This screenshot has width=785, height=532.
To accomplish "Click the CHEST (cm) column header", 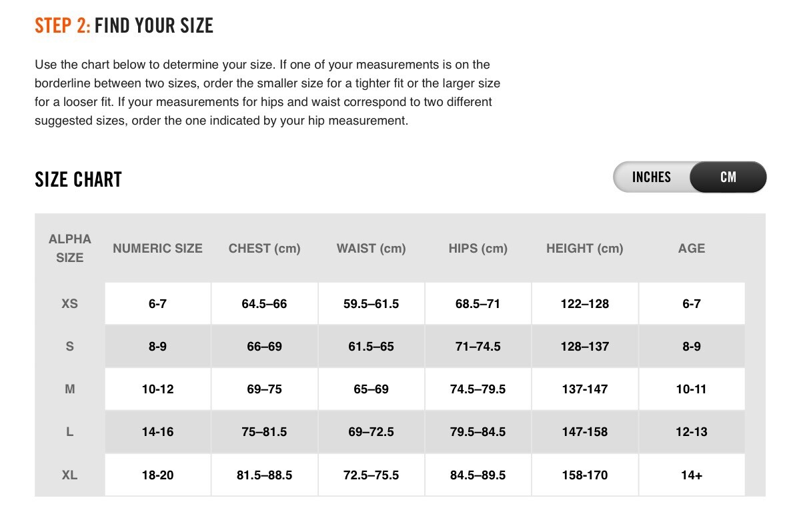I will [x=264, y=248].
